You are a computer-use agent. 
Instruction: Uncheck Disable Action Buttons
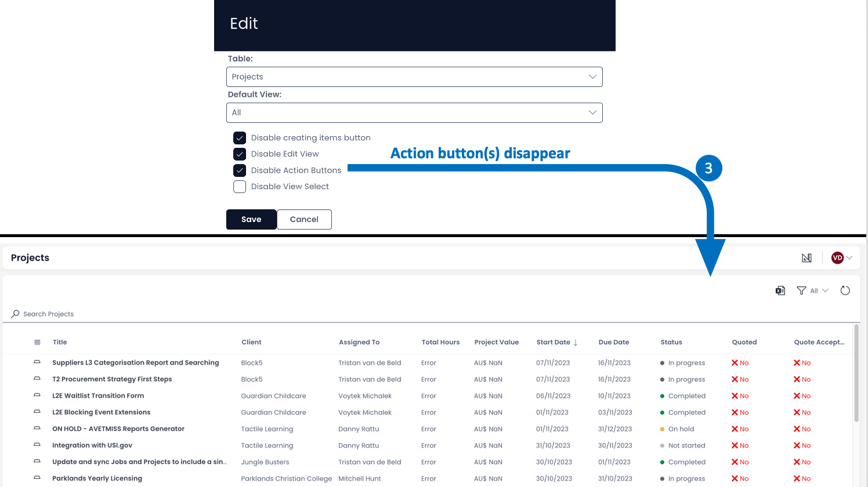(240, 170)
